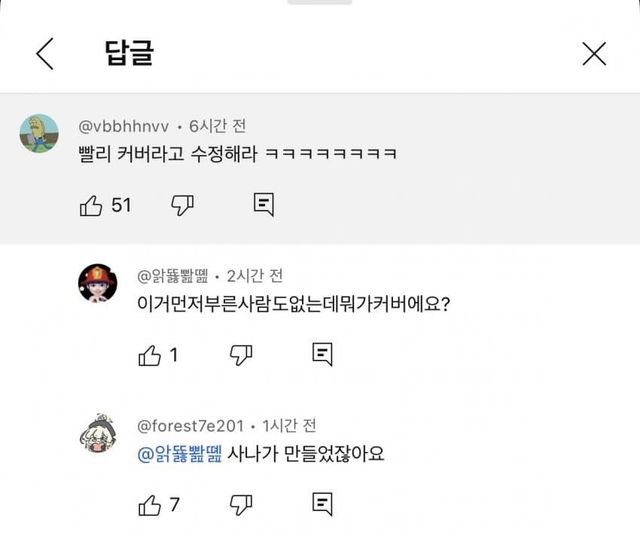Open @vbbhhnvv profile picture
640x542 pixels.
click(39, 134)
